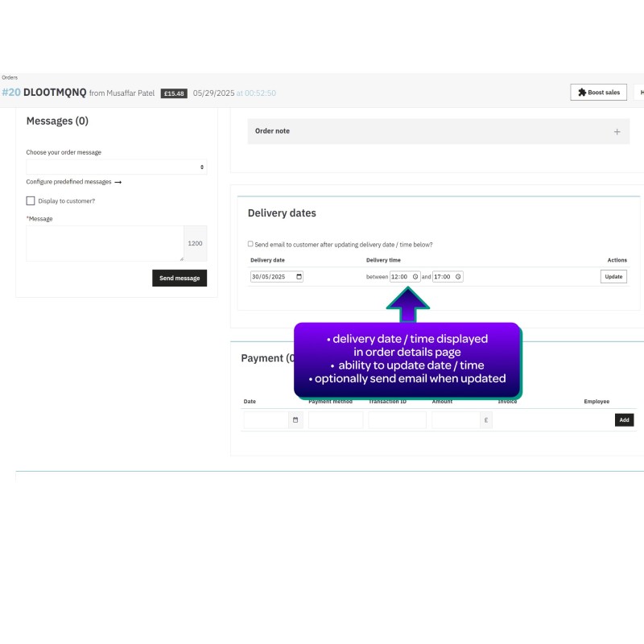The height and width of the screenshot is (644, 644).
Task: Click the 12:00 start time field
Action: [x=405, y=277]
